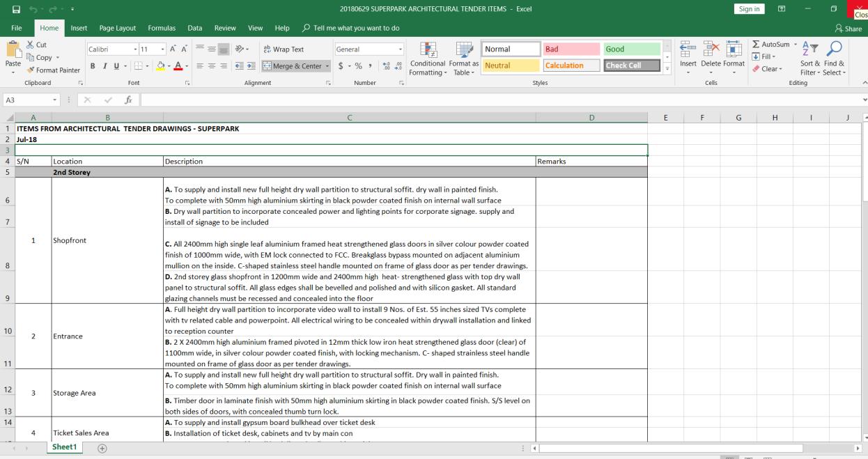Switch to the Data tab
Screen dimensions: 868x459
(195, 28)
